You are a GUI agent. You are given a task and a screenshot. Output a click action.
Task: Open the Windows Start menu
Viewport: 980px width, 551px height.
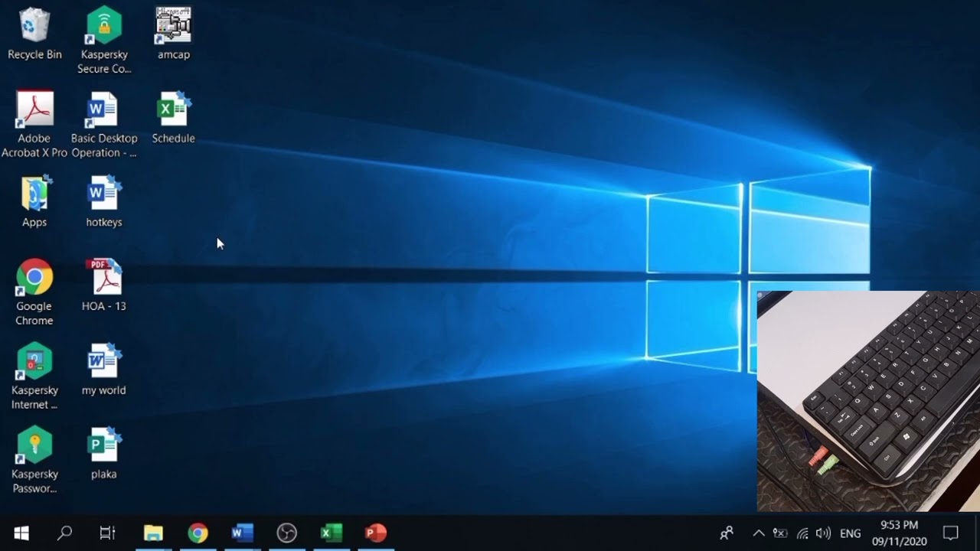21,533
